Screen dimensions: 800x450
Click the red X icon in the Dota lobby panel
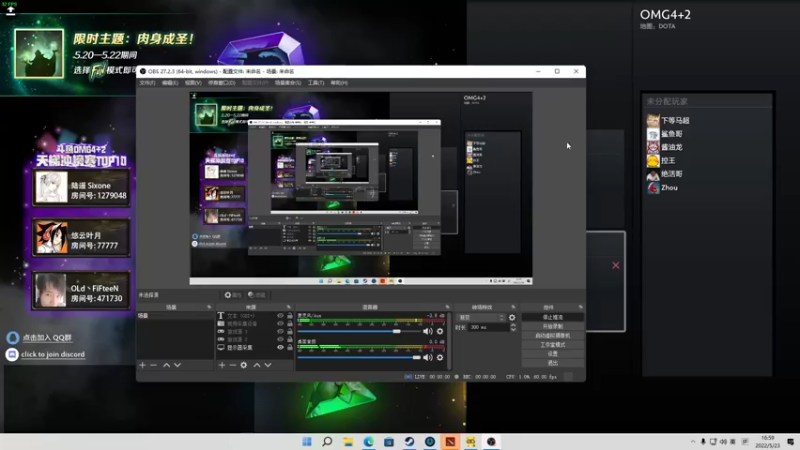[x=616, y=265]
